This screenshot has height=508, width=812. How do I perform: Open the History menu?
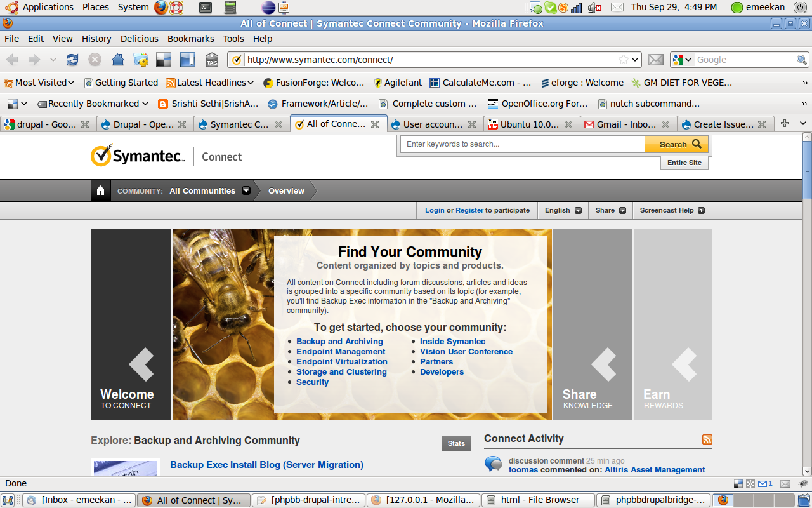point(96,39)
